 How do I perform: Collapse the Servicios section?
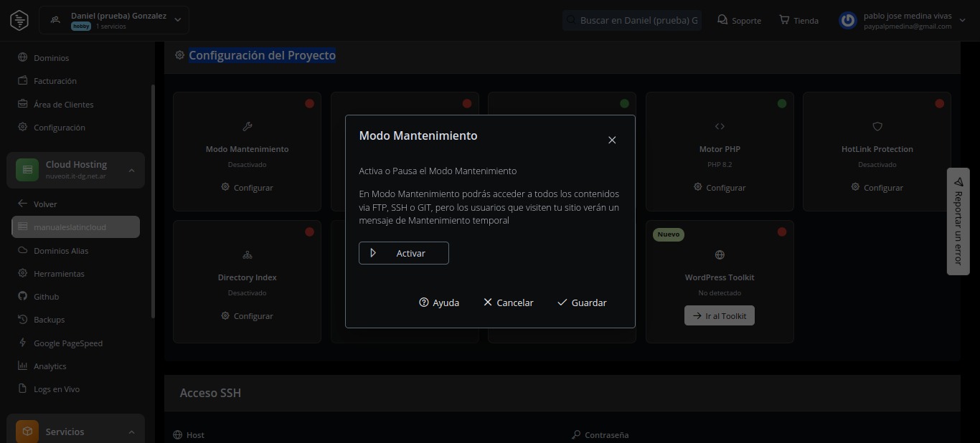tap(131, 432)
